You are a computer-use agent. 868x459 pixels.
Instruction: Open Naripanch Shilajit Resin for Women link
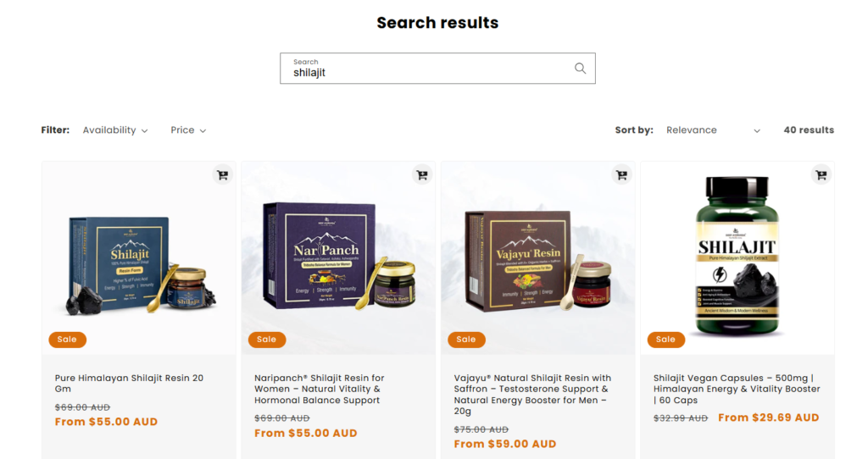pyautogui.click(x=320, y=389)
